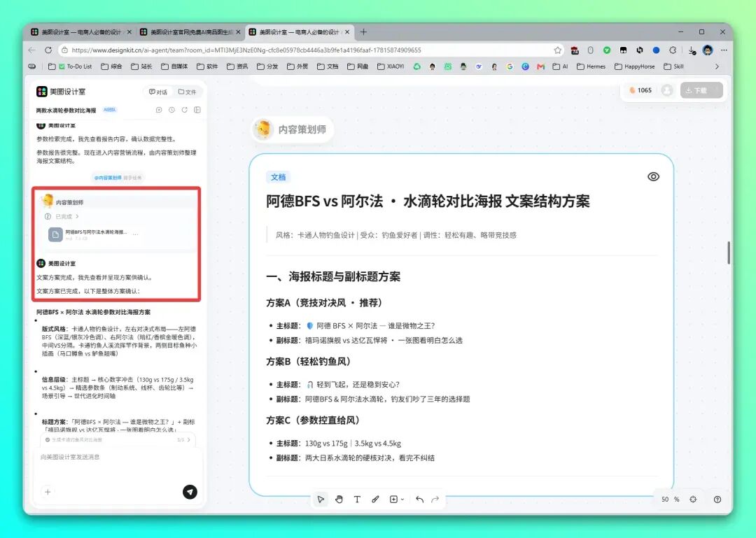Click the canvas vertical scrollbar thumb

pyautogui.click(x=729, y=253)
